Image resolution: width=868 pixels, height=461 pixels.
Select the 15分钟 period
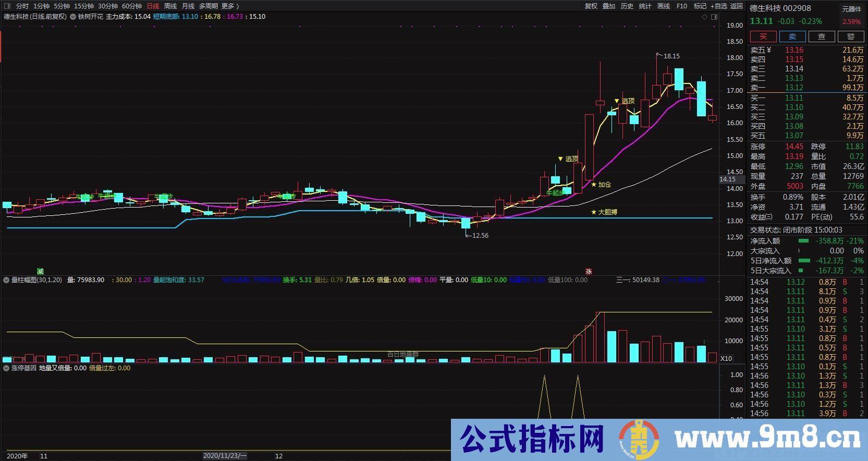[x=84, y=6]
